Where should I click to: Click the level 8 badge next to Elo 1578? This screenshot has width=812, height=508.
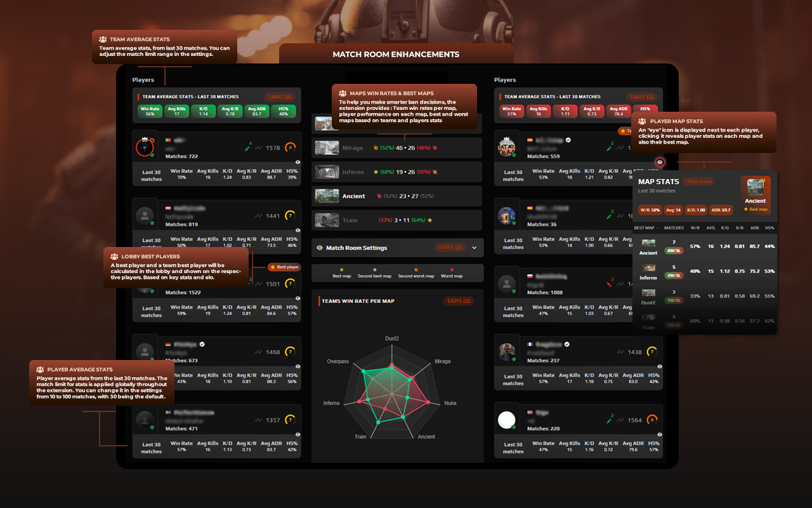coord(291,148)
